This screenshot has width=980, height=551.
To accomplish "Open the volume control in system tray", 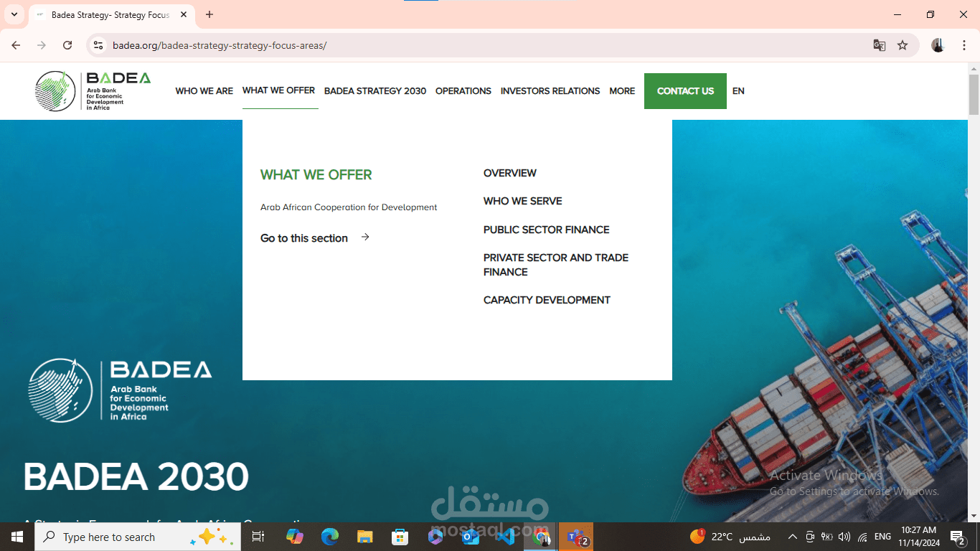I will (x=844, y=537).
